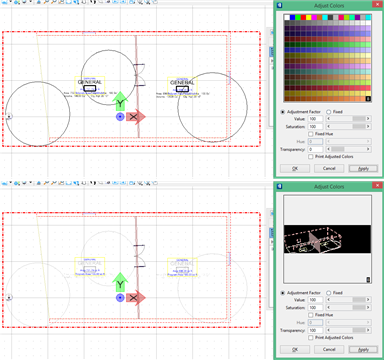Click the green Y axis arrow in the faded drawing
Image resolution: width=384 pixels, height=360 pixels.
pos(120,282)
